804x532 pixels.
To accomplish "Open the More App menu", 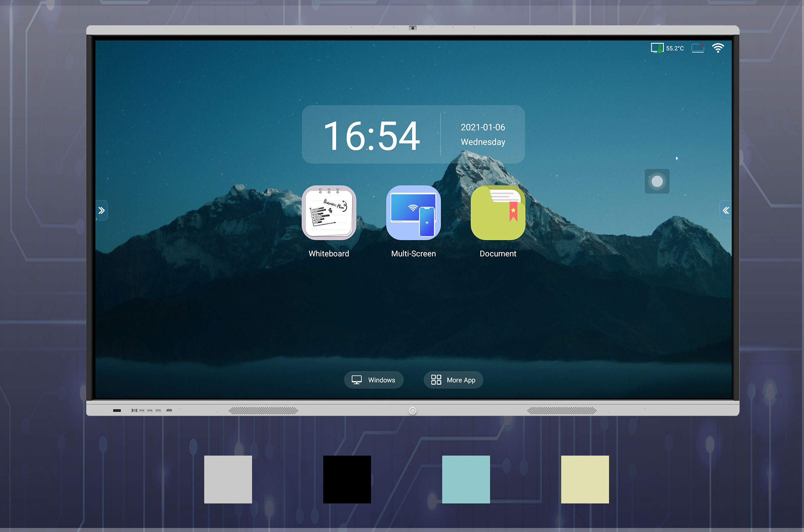I will coord(453,380).
